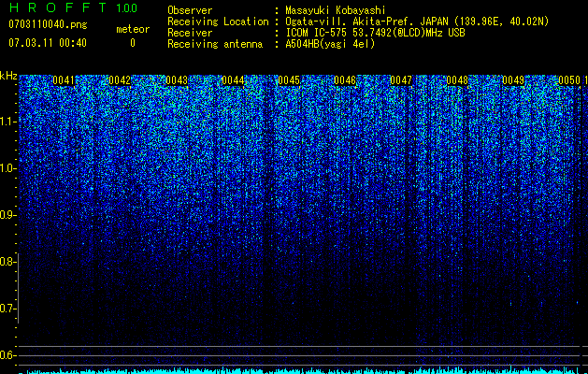Screen dimensions: 588x374
Task: Click the 0044 time marker
Action: [233, 80]
